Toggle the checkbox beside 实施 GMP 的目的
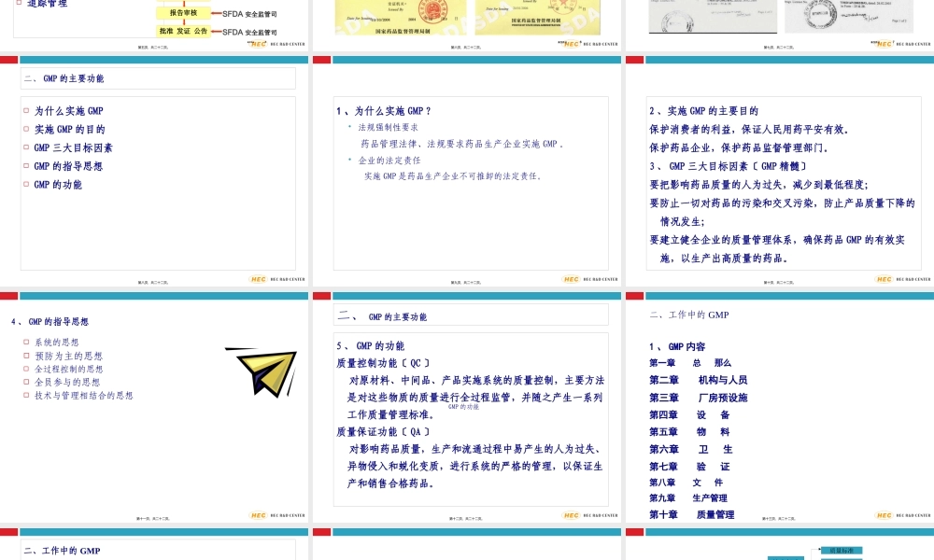The width and height of the screenshot is (934, 560). pyautogui.click(x=26, y=130)
